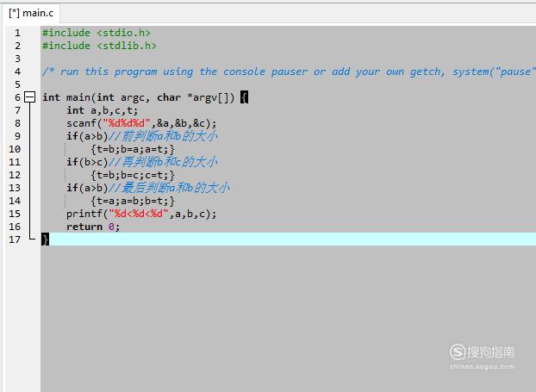The image size is (536, 392).
Task: Click line number 1 in the gutter
Action: pos(17,33)
